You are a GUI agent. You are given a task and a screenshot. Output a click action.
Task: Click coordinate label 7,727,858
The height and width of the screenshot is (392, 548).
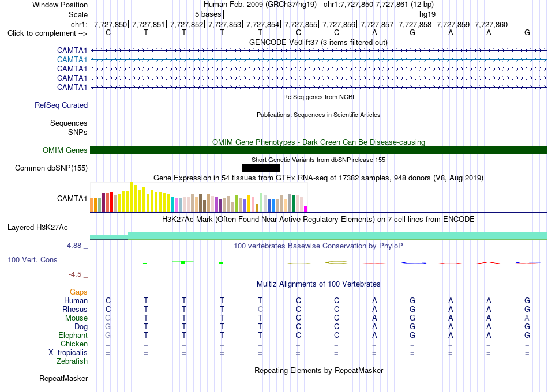415,24
